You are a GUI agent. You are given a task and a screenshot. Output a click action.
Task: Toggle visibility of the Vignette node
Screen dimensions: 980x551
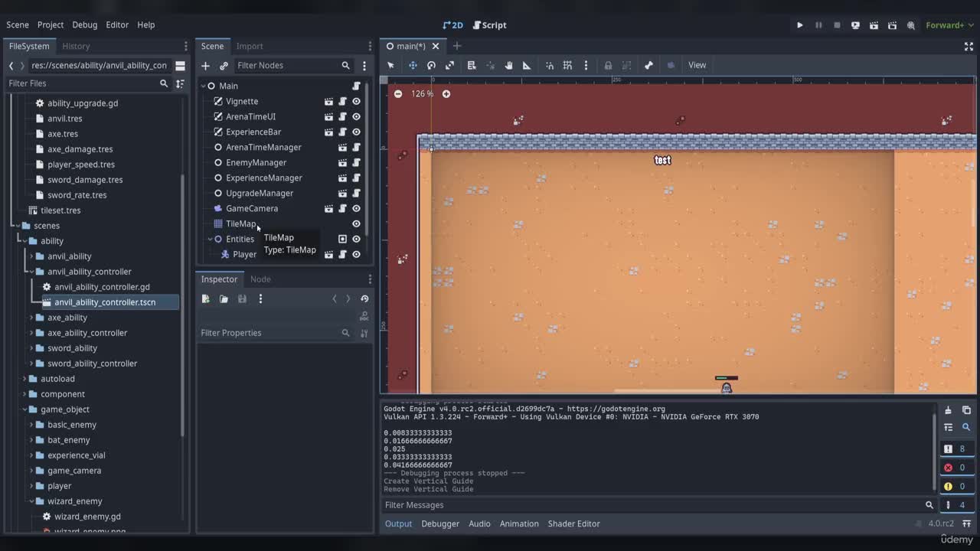pos(356,101)
